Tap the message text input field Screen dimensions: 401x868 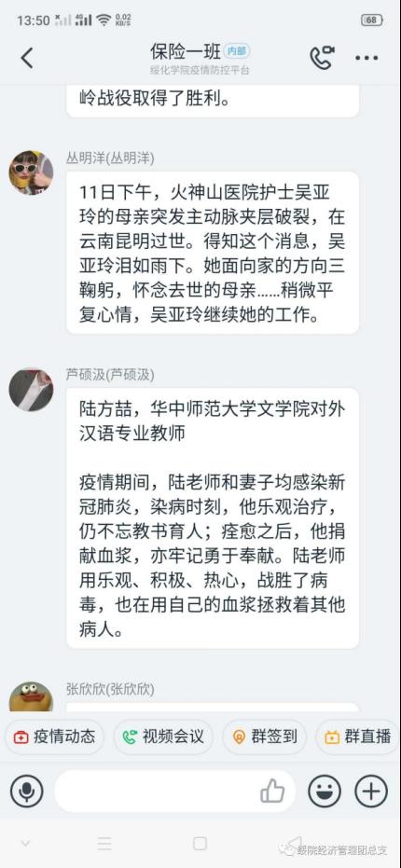pyautogui.click(x=174, y=791)
